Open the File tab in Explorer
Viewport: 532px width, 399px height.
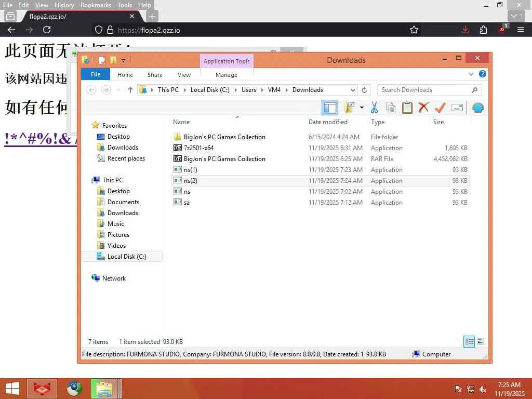pyautogui.click(x=96, y=74)
